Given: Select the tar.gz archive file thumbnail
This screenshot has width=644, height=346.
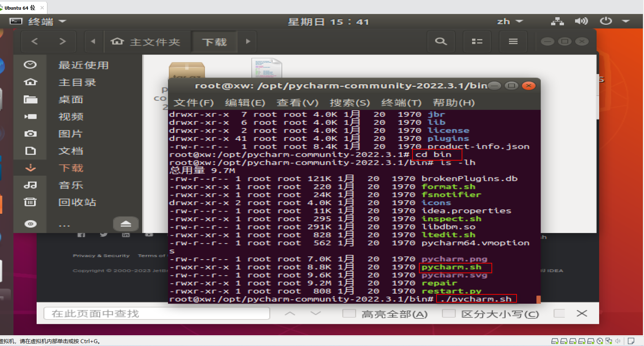Looking at the screenshot, I should (x=187, y=70).
